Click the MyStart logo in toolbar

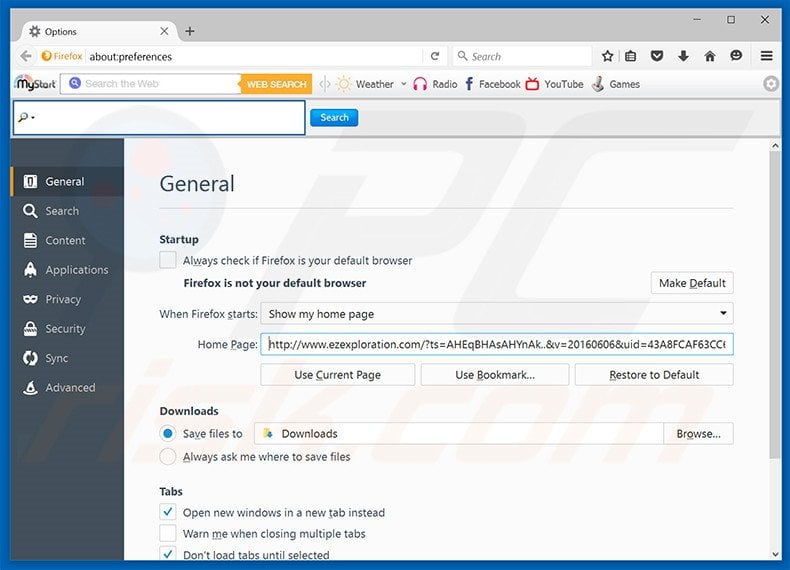(x=35, y=84)
